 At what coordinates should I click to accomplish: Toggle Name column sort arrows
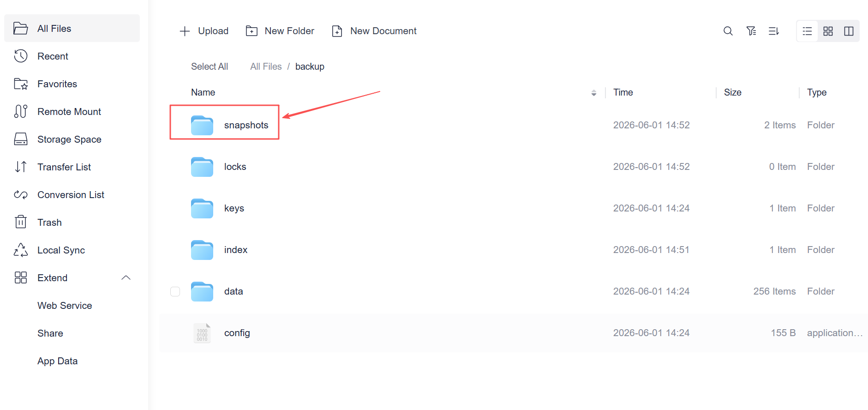coord(594,93)
